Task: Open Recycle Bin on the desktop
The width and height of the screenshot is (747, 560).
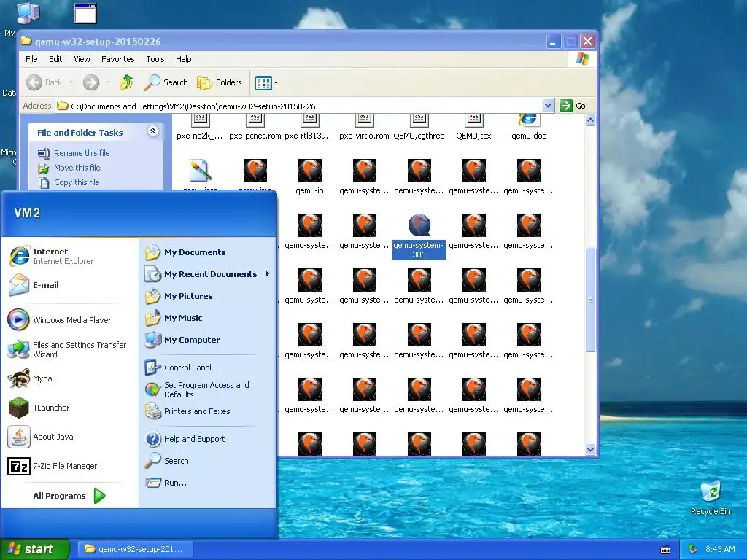Action: tap(711, 497)
